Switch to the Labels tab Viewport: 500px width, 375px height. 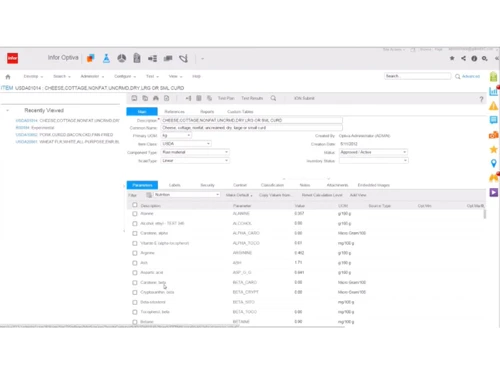pos(175,185)
